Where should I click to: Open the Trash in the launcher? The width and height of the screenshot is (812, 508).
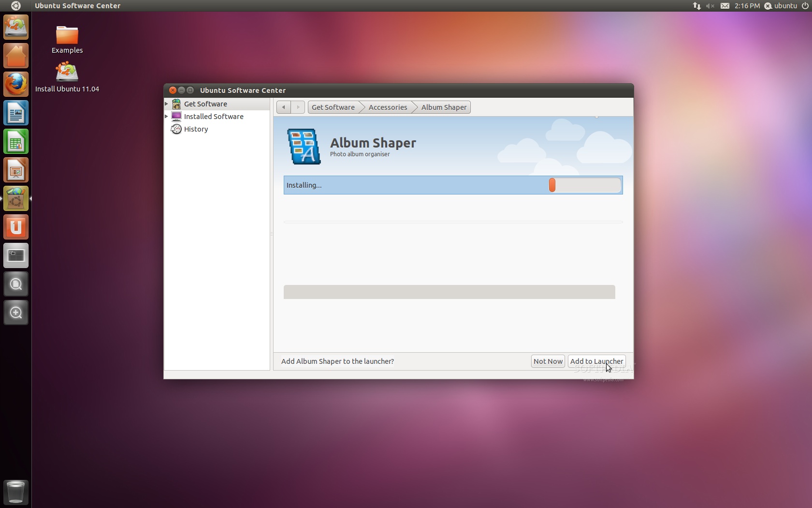16,492
